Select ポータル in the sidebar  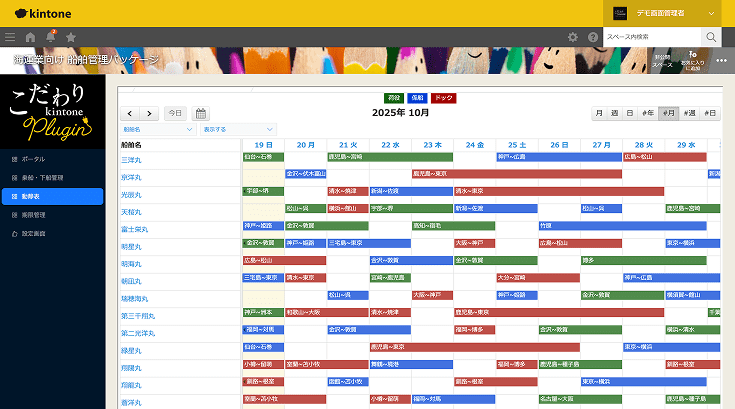pyautogui.click(x=34, y=159)
